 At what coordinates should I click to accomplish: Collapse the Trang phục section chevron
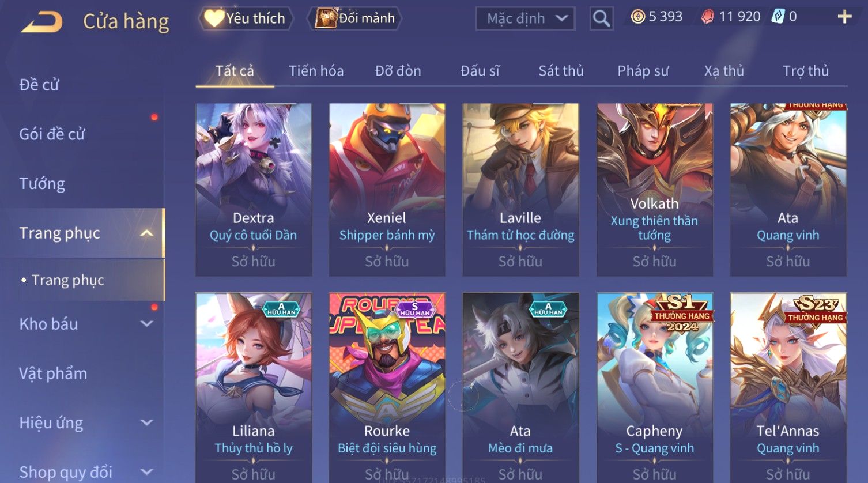point(147,233)
